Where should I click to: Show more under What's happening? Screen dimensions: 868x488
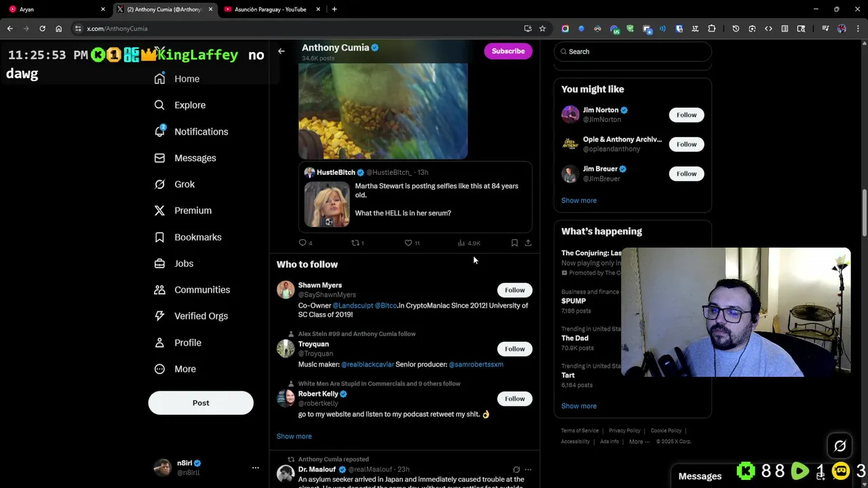point(578,406)
